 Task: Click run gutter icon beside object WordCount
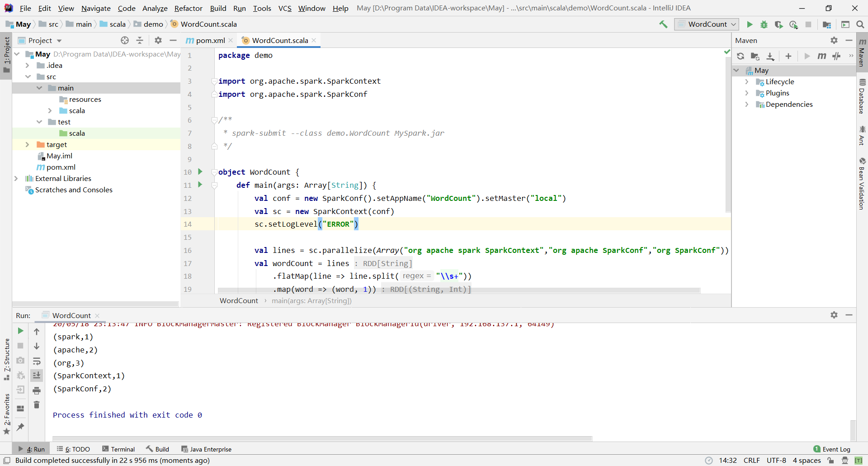click(x=200, y=172)
